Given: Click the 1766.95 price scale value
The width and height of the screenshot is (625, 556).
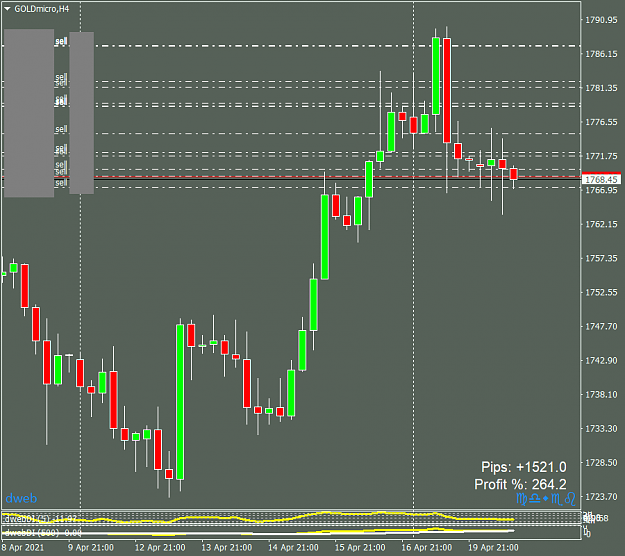Looking at the screenshot, I should tap(601, 190).
